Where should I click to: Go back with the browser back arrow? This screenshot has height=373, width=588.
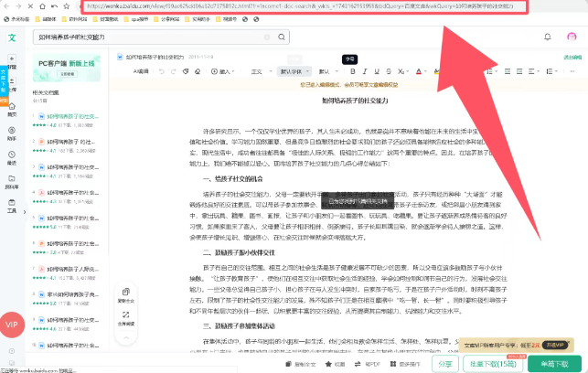pos(6,6)
